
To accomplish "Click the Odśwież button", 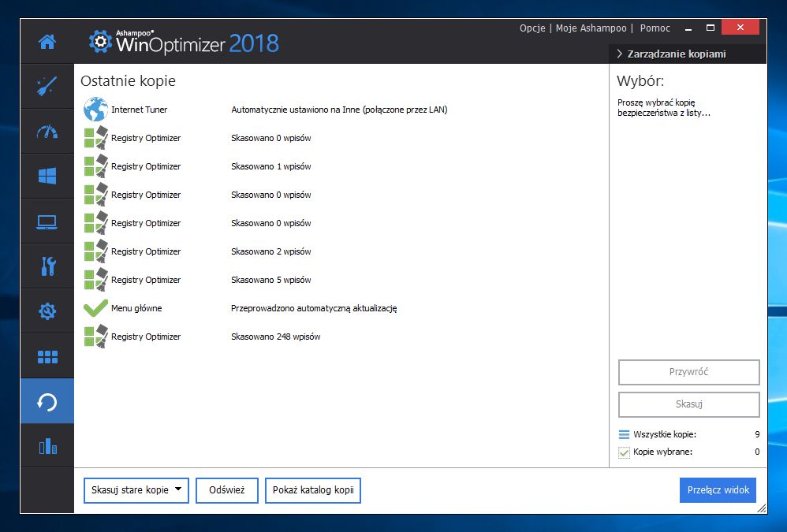I will (x=227, y=490).
